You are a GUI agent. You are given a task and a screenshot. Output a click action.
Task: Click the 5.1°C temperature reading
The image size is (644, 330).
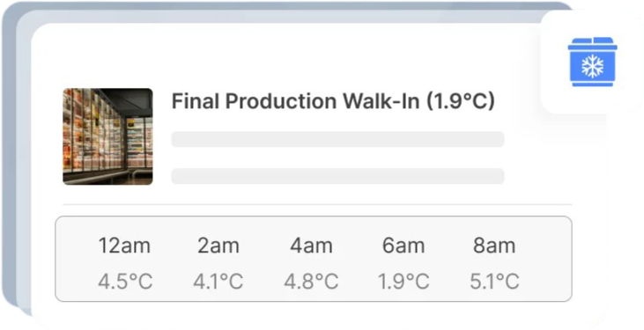[x=494, y=282]
